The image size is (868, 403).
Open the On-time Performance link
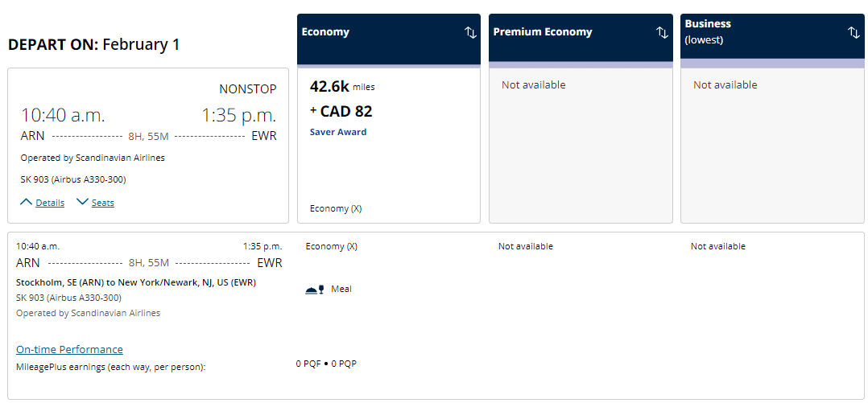tap(69, 349)
